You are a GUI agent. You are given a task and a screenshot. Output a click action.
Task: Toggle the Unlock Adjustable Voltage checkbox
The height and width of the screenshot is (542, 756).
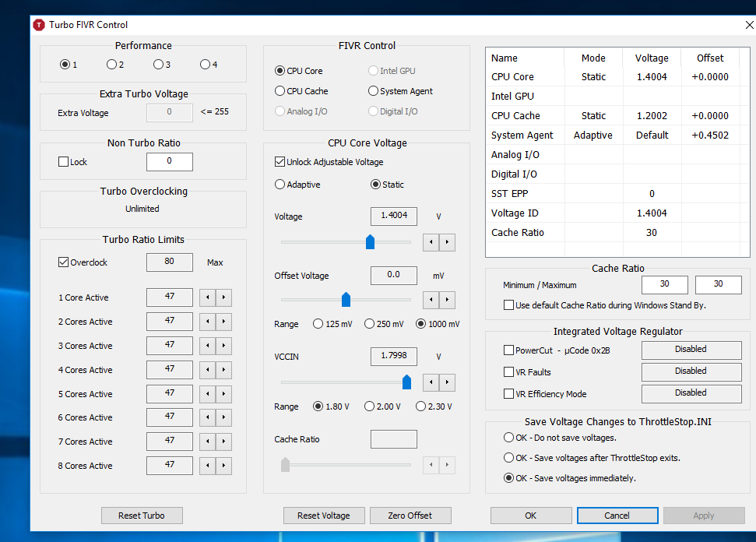280,162
